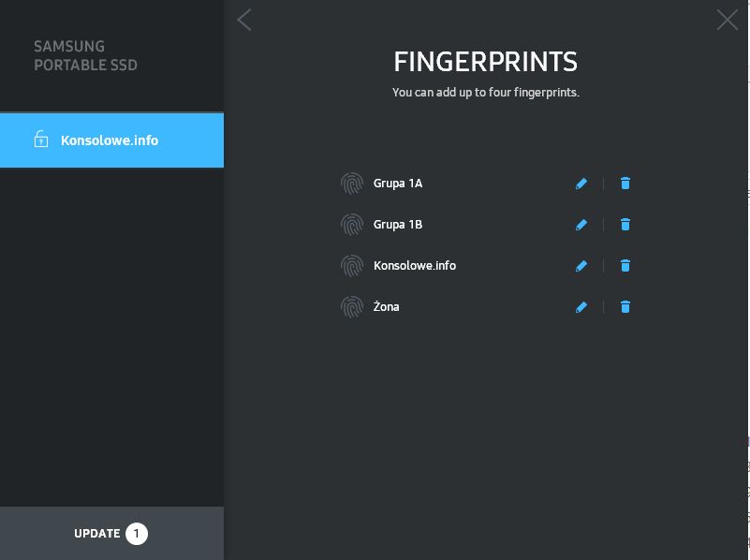The height and width of the screenshot is (560, 750).
Task: Open the UPDATE section
Action: click(x=97, y=534)
